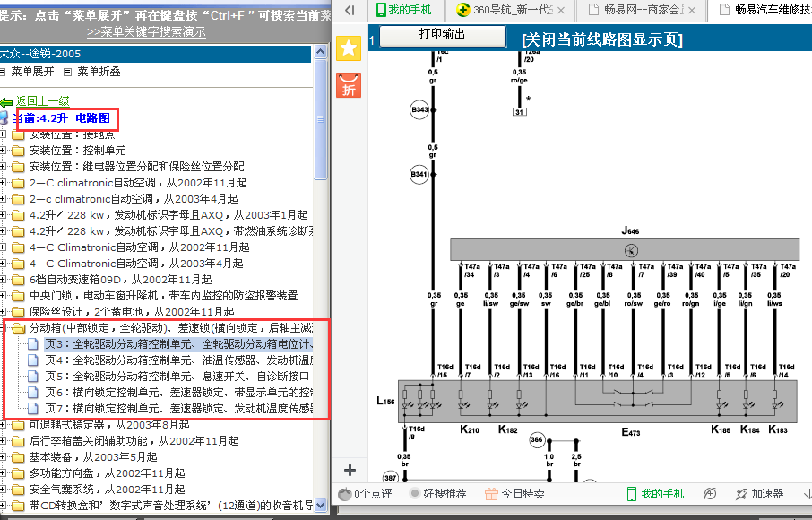Select 后行李箱盖关闭辅助功能 entry
The image size is (812, 520).
pos(134,441)
